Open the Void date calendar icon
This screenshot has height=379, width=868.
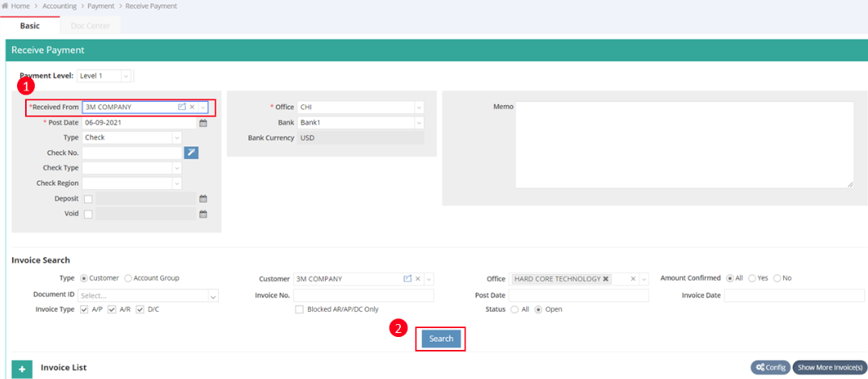[x=204, y=214]
